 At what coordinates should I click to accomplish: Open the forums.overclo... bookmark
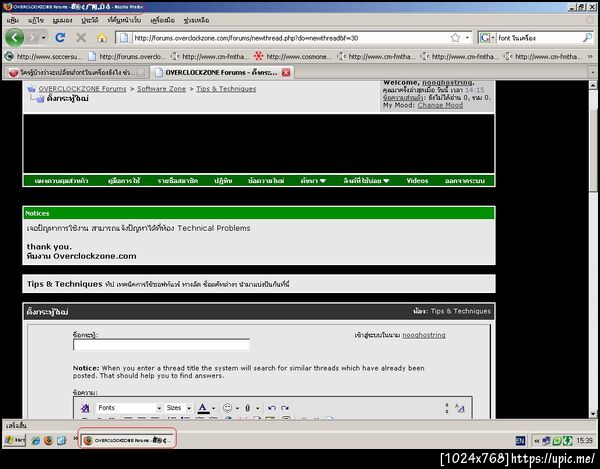point(127,57)
